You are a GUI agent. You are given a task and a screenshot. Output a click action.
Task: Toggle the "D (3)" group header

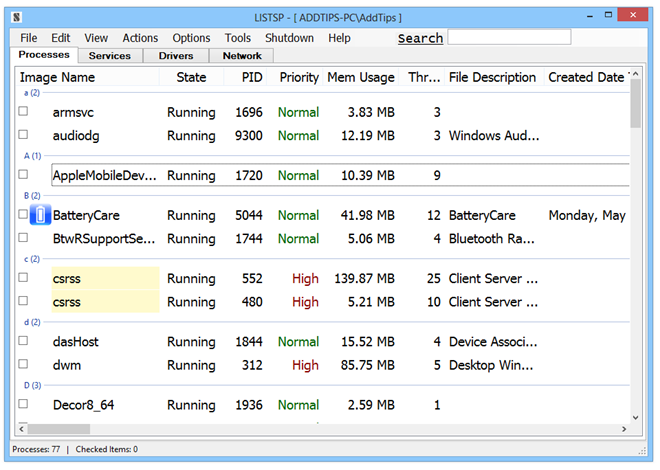[x=32, y=385]
